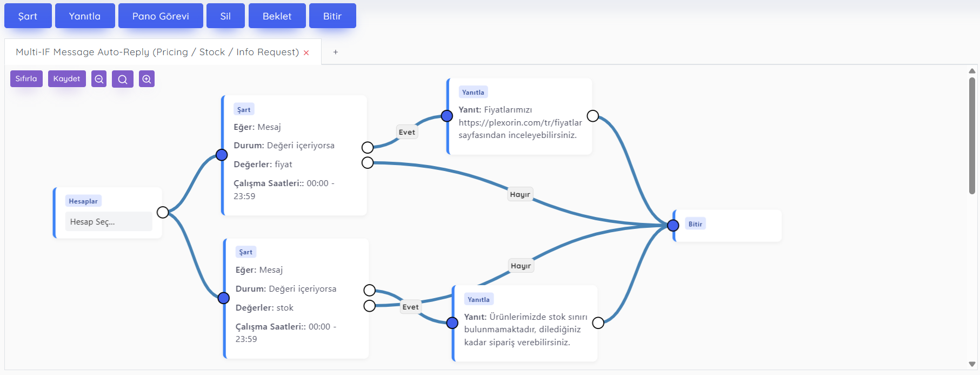
Task: Click output connector of Fiyatlarımızı reply node
Action: click(593, 116)
